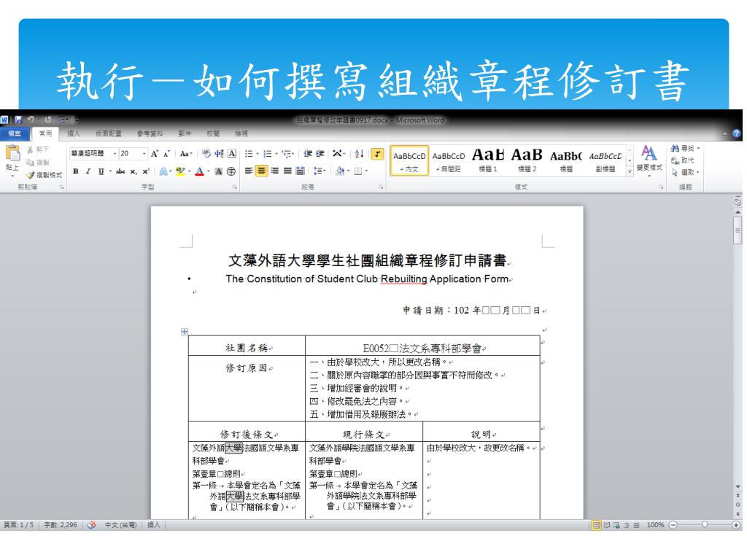The width and height of the screenshot is (747, 560).
Task: Click the Character Border icon
Action: (232, 153)
